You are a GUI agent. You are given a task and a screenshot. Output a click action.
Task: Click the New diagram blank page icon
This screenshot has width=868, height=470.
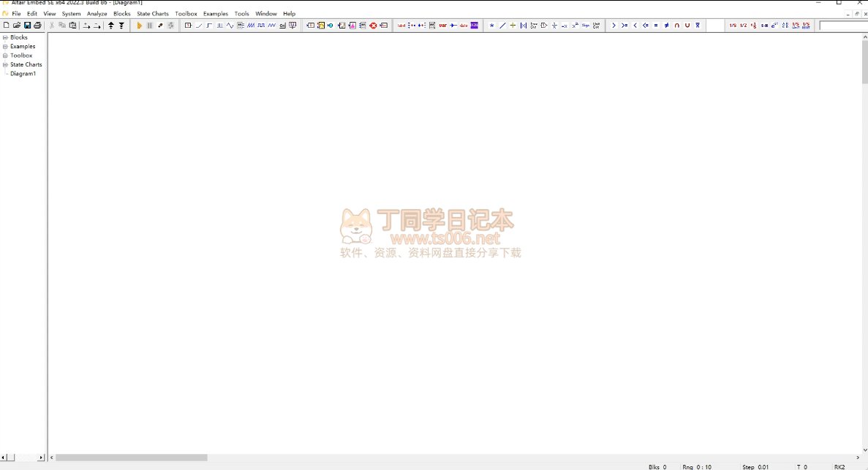pos(7,26)
